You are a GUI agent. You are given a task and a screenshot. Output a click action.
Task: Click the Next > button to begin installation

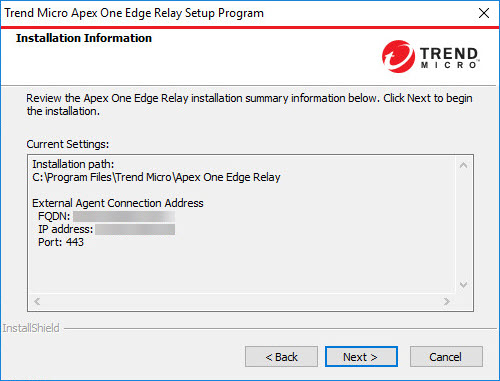pyautogui.click(x=361, y=357)
